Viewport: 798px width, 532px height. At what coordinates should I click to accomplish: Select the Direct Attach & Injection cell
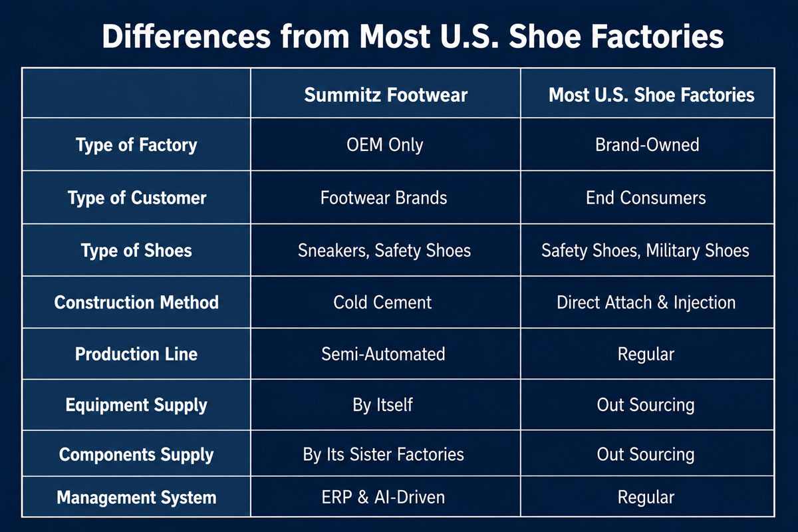(x=646, y=303)
